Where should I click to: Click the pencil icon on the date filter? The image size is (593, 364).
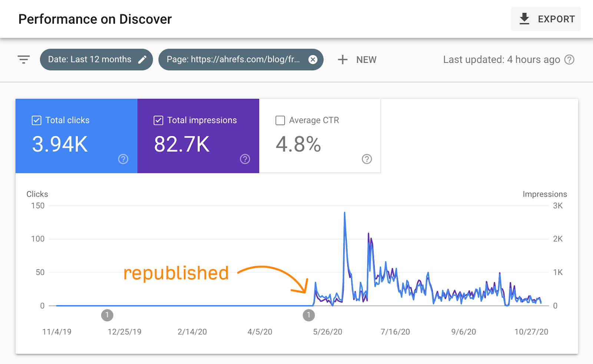pos(142,59)
